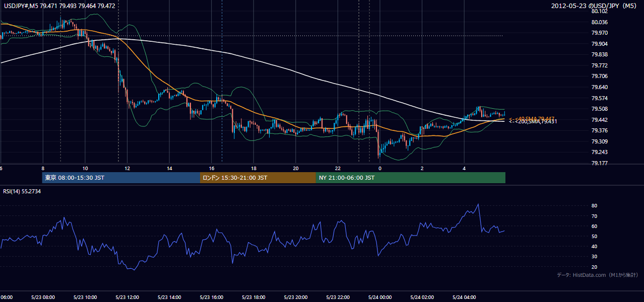Click the データ: HistData.com source credit

(597, 275)
